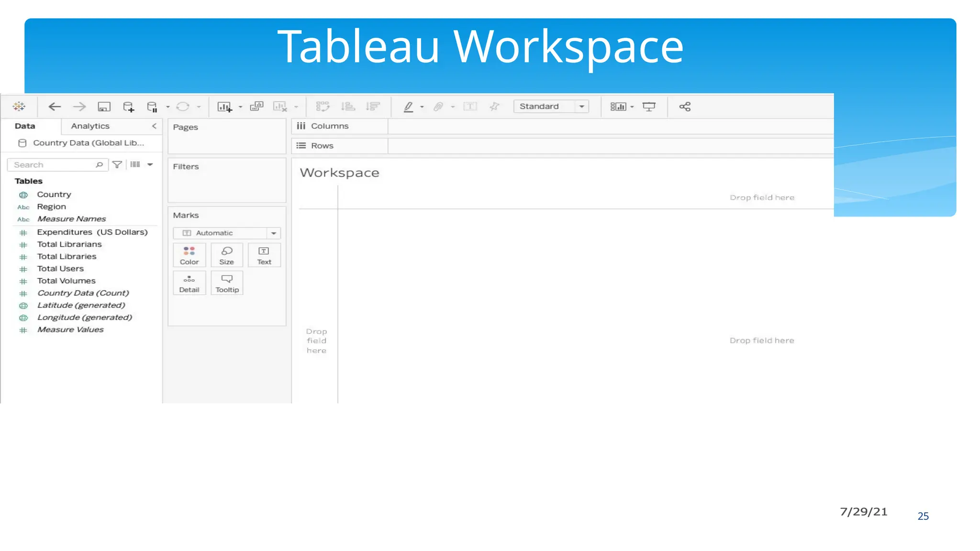The image size is (980, 551).
Task: Click the run update refresh icon
Action: [183, 107]
